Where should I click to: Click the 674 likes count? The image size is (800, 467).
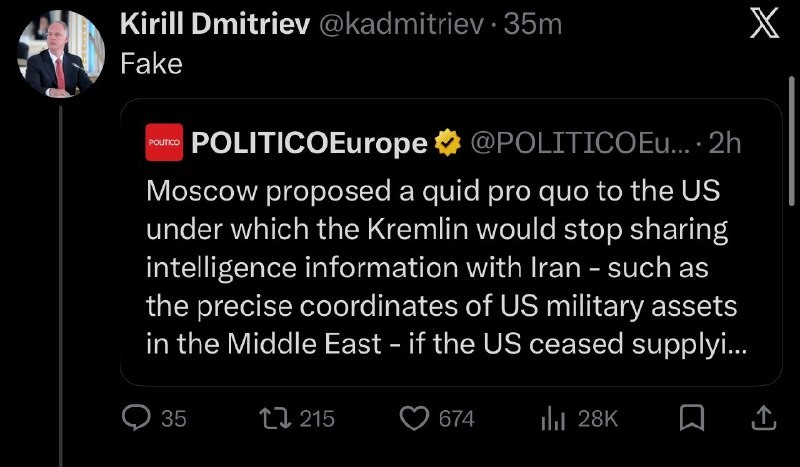tap(456, 418)
